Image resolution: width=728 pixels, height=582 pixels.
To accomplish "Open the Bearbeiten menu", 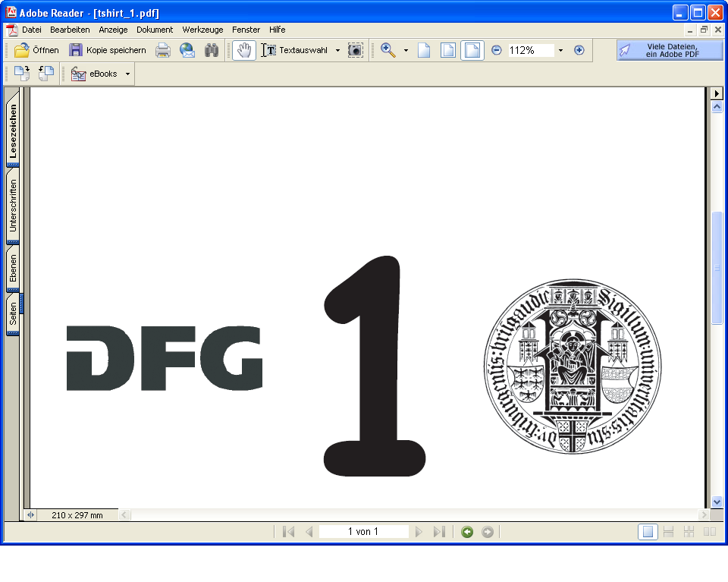I will tap(70, 30).
